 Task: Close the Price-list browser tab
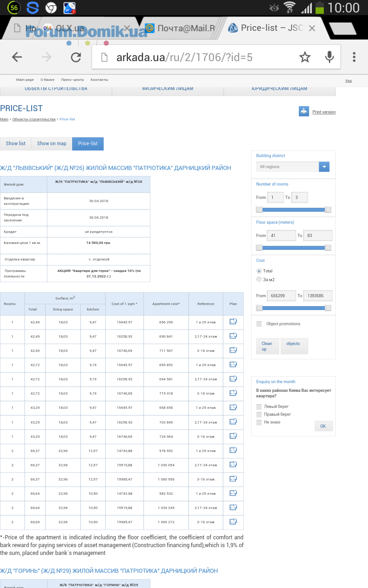point(312,28)
